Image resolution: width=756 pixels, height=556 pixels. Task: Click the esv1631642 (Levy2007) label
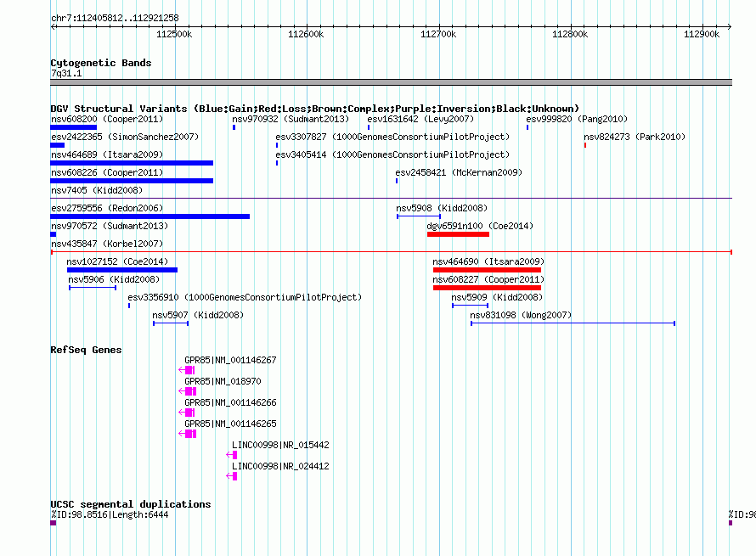tap(420, 119)
